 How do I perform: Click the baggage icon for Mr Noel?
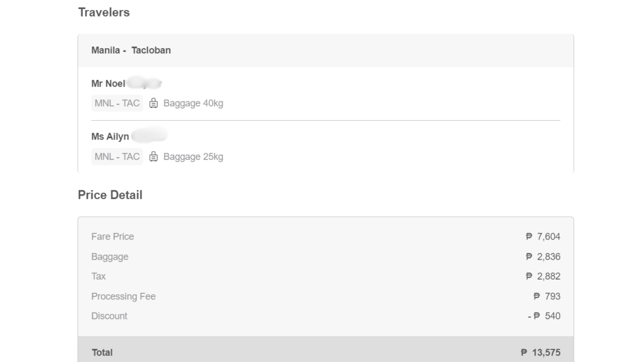[x=153, y=103]
